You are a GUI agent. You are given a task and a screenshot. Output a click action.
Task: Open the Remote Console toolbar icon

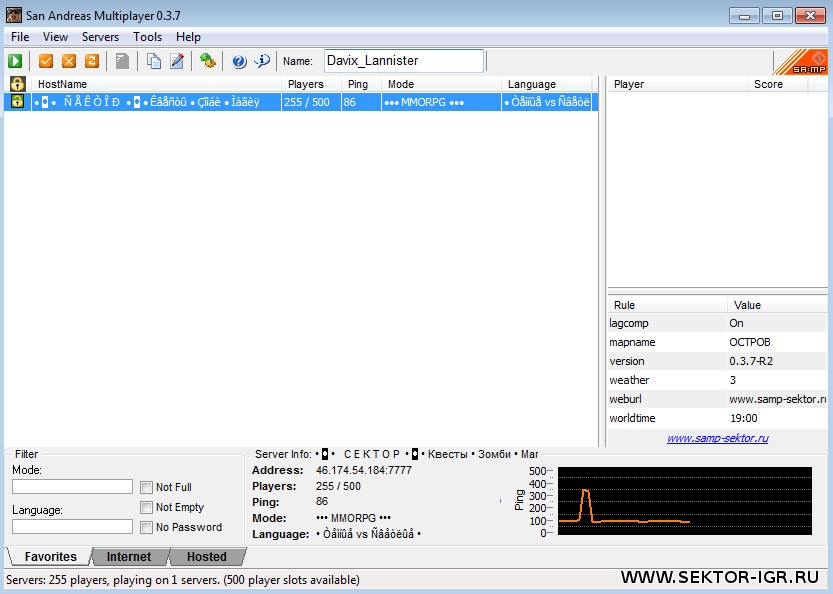click(208, 61)
